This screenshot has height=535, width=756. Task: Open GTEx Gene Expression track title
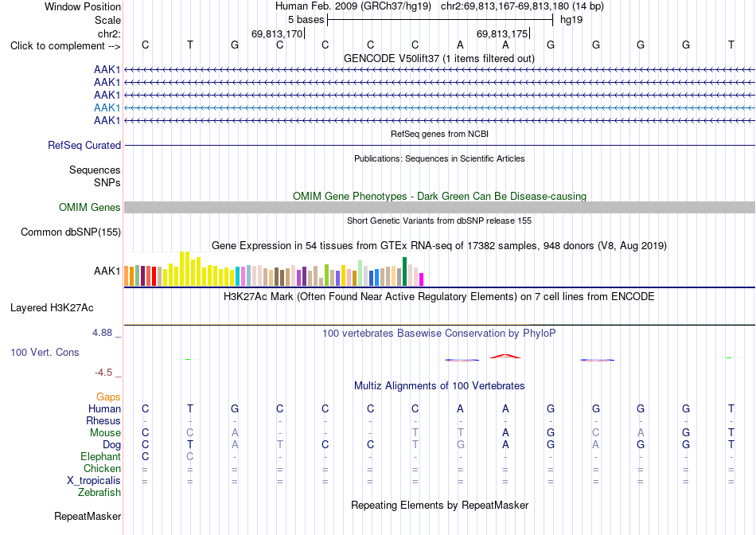click(439, 245)
